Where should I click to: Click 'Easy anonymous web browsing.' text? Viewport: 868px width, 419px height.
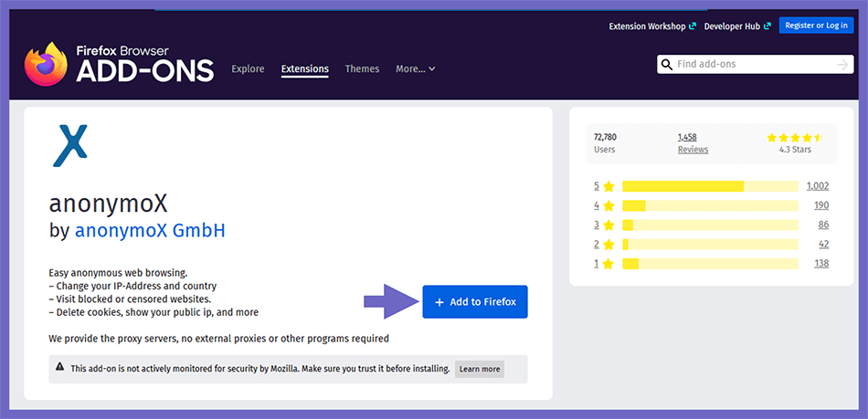pyautogui.click(x=119, y=273)
